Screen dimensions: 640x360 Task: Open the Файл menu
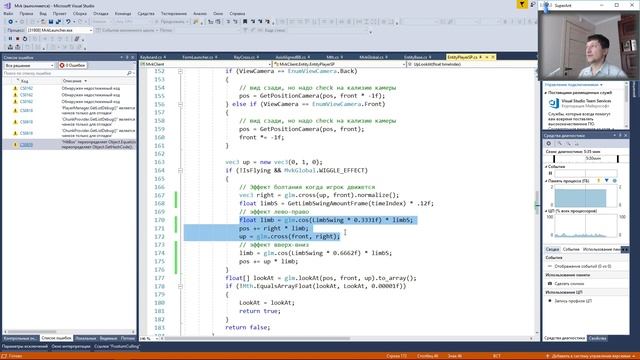point(8,13)
